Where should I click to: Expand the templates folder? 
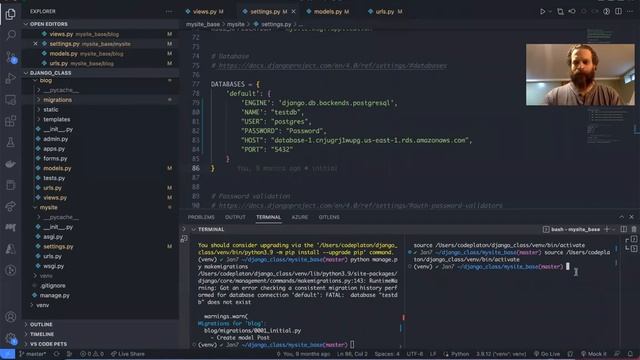click(x=57, y=119)
